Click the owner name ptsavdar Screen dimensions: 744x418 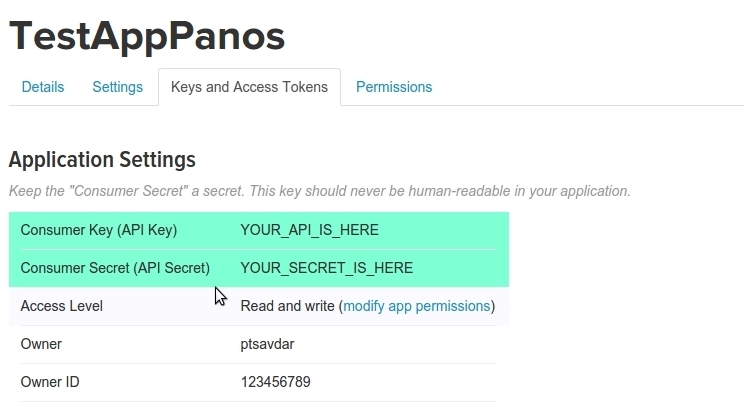(267, 344)
